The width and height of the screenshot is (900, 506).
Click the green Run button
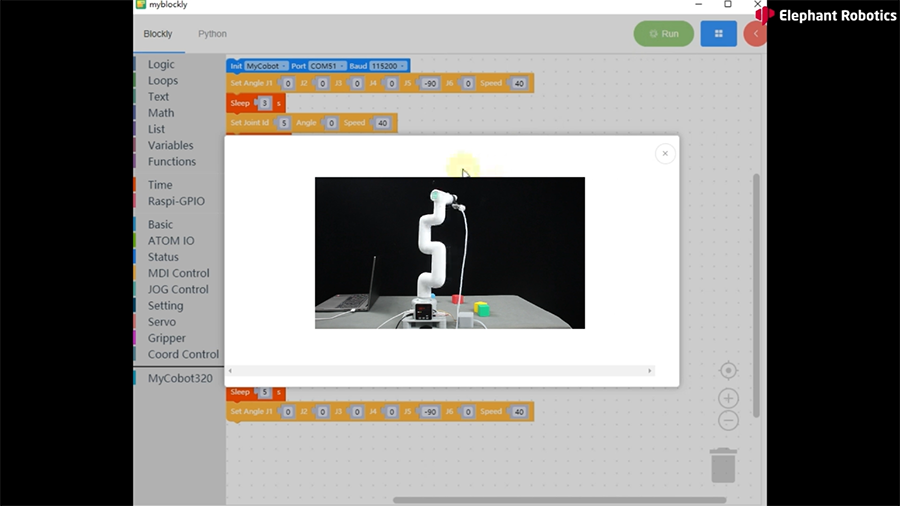tap(664, 34)
